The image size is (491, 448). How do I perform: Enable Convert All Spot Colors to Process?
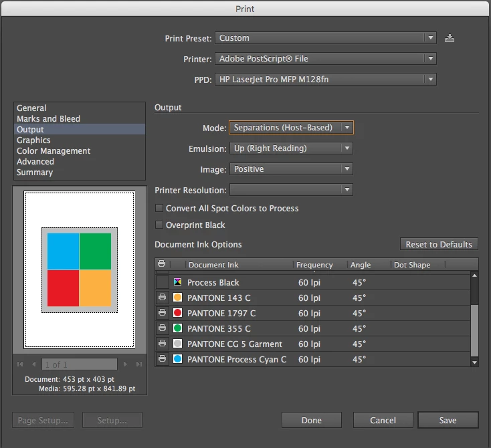[159, 208]
